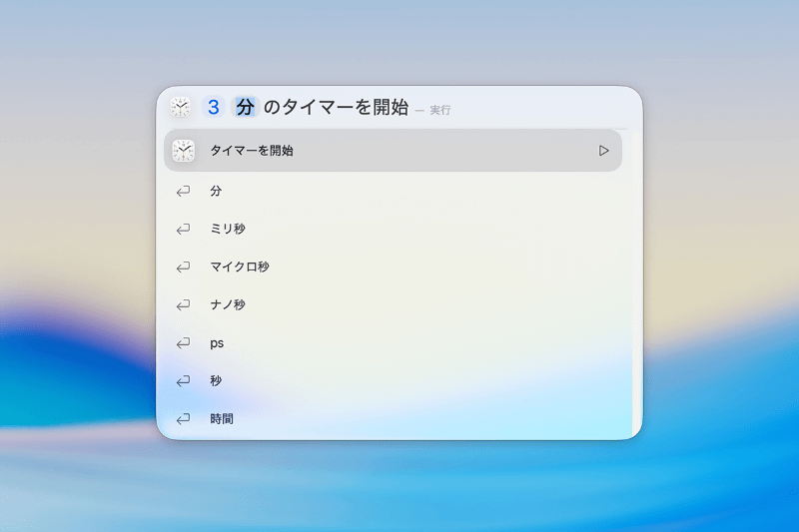Screen dimensions: 799x532
Task: Click the のタイマーを開始 text in the search field
Action: pyautogui.click(x=337, y=108)
